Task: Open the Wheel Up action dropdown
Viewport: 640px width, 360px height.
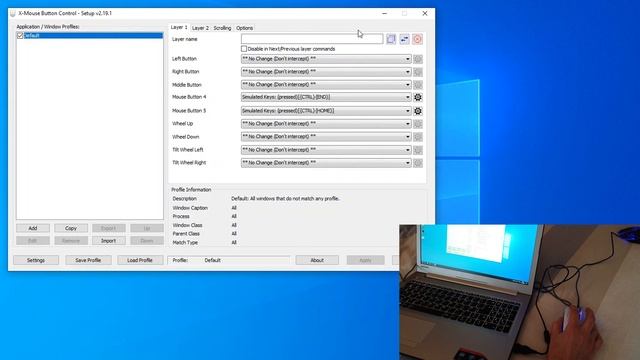Action: [326, 124]
